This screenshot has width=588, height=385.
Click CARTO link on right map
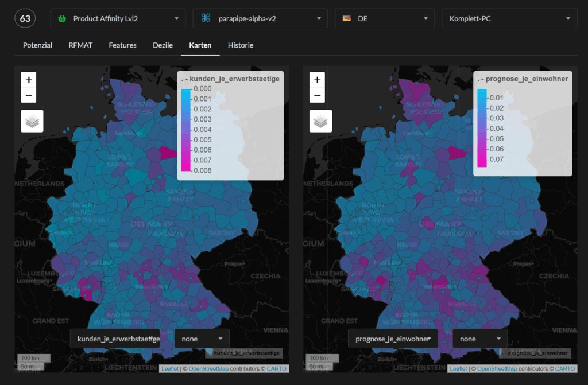pyautogui.click(x=565, y=368)
